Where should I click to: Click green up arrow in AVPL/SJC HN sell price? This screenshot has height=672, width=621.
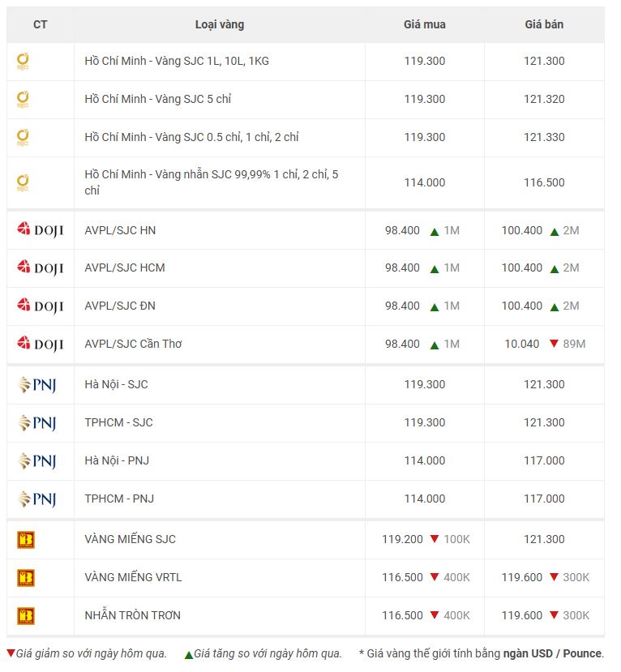point(555,232)
